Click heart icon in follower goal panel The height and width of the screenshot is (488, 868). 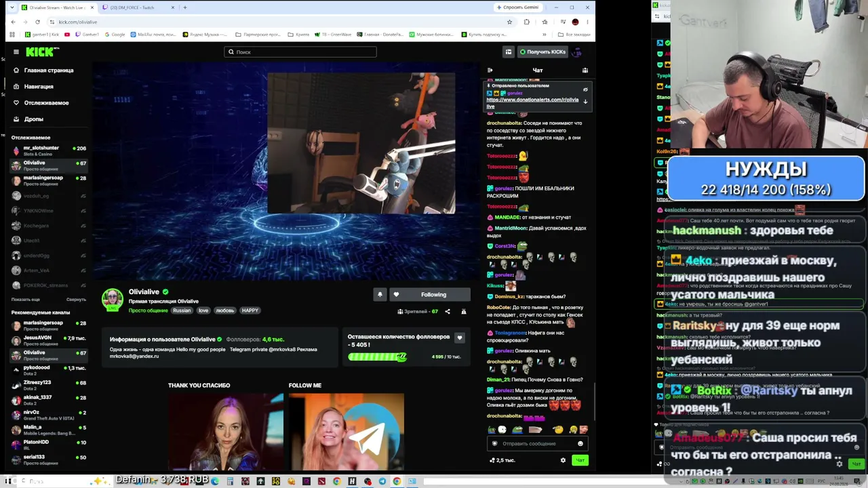pos(460,338)
